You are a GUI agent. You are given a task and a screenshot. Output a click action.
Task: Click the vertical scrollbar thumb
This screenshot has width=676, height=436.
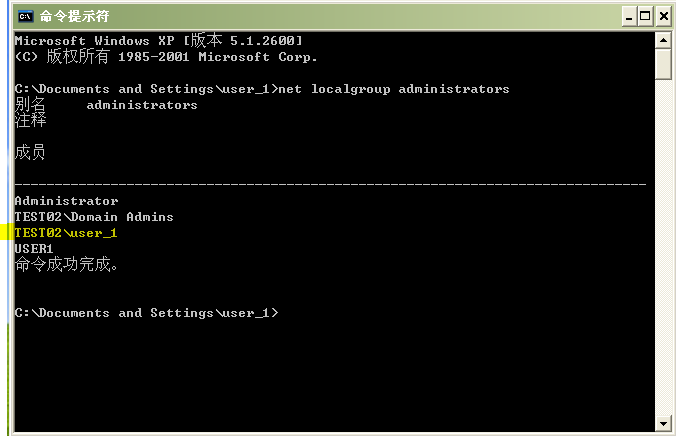[663, 64]
